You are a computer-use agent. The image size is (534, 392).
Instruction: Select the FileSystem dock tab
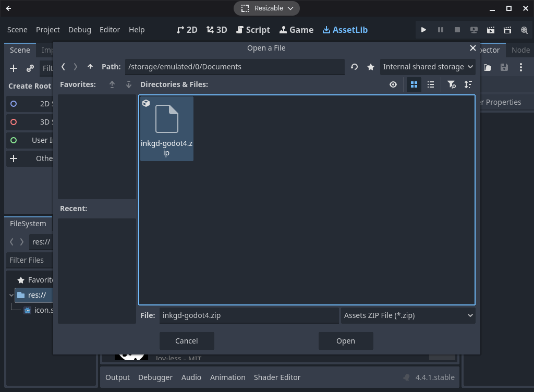click(x=28, y=224)
